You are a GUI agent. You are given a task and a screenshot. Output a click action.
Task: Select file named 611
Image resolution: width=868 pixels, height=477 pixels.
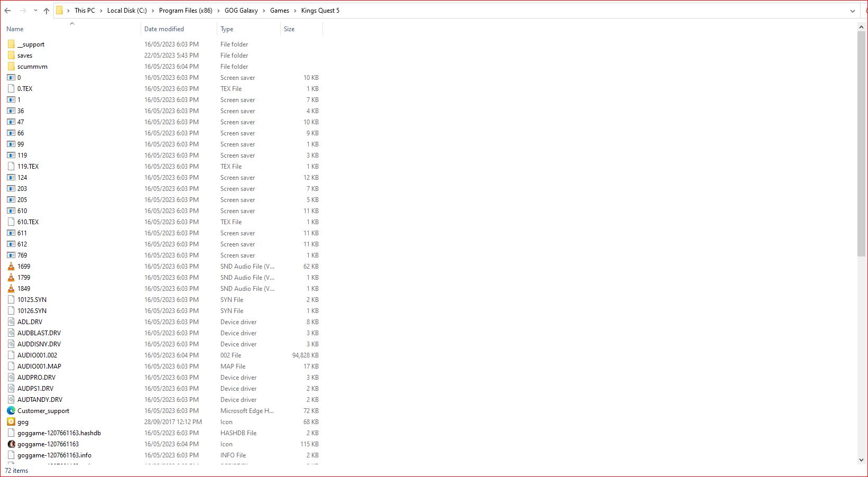click(22, 233)
